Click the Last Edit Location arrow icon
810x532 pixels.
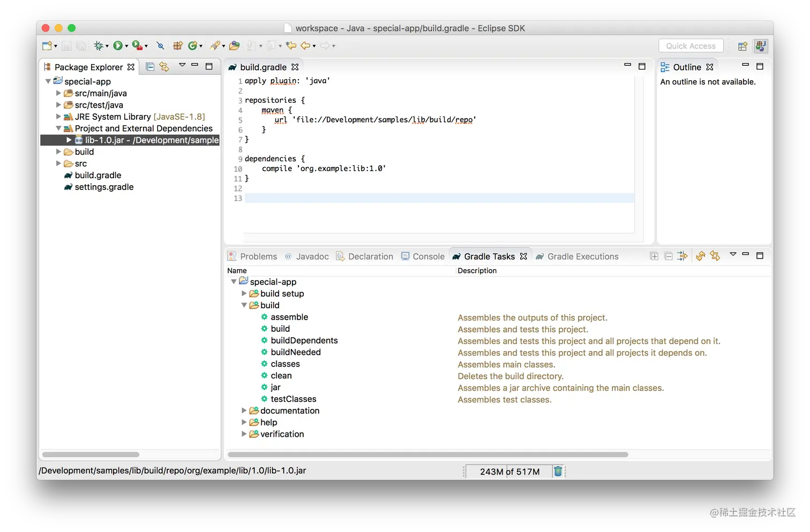(291, 45)
